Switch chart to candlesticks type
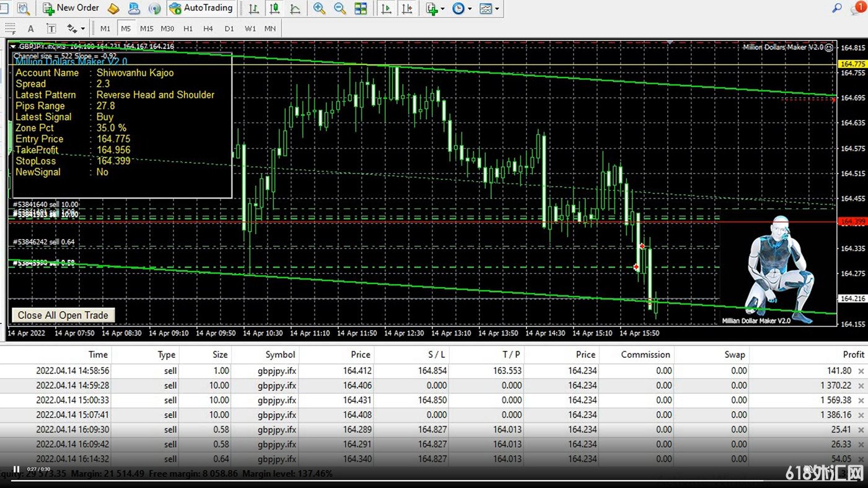This screenshot has width=868, height=488. pyautogui.click(x=275, y=9)
